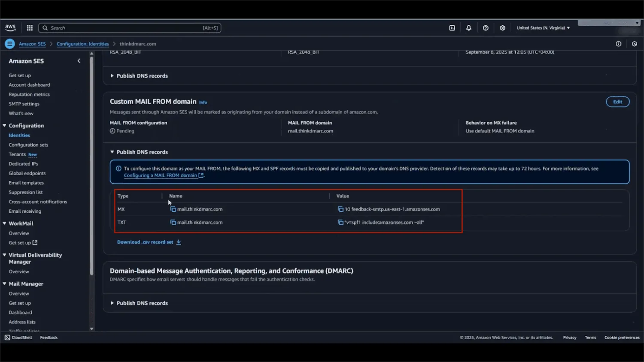Go to Account dashboard
The width and height of the screenshot is (644, 362).
[29, 85]
